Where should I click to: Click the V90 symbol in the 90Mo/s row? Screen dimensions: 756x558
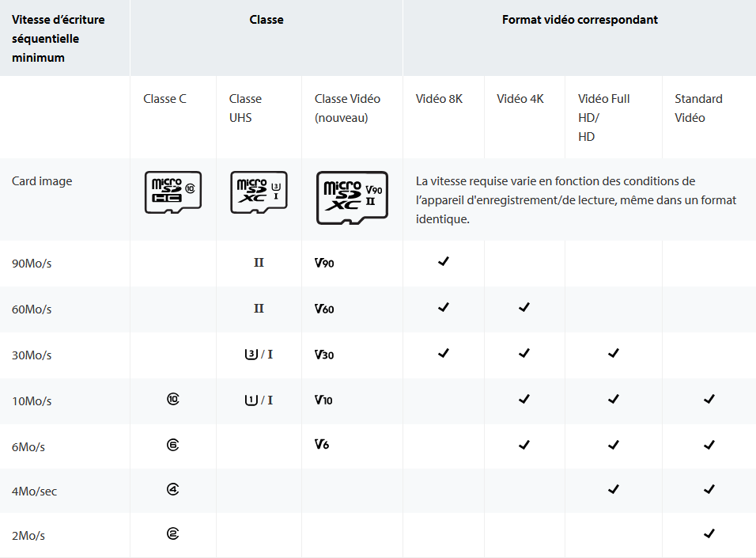pos(324,263)
